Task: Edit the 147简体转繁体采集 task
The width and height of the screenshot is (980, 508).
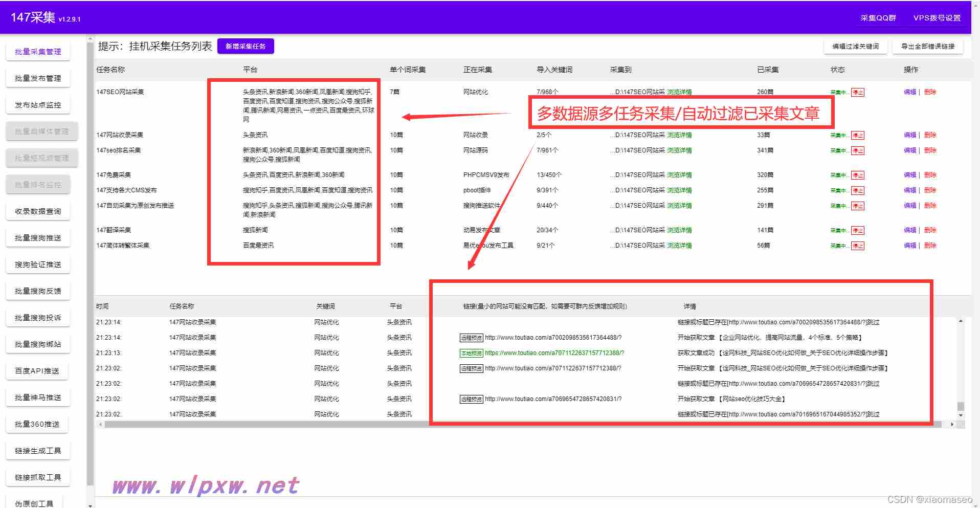Action: [x=910, y=246]
